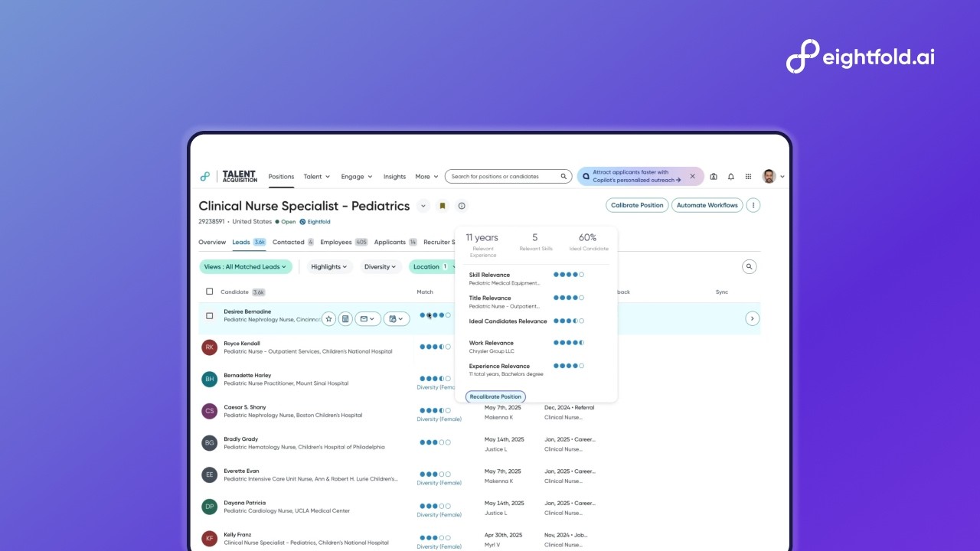Open the apps grid menu

[748, 177]
